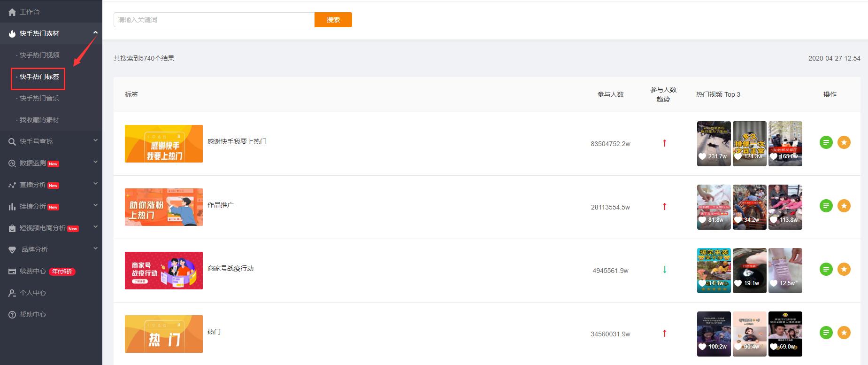Expand the 挂榜分析 chevron
This screenshot has width=868, height=365.
(x=95, y=205)
